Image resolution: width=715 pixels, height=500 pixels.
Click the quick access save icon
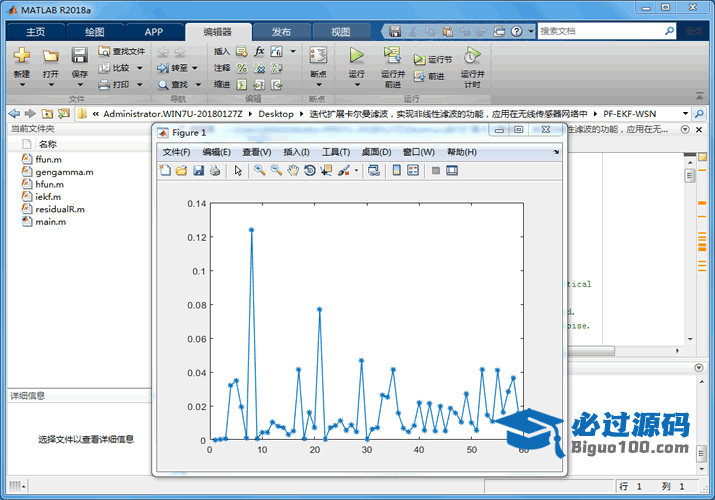point(395,31)
